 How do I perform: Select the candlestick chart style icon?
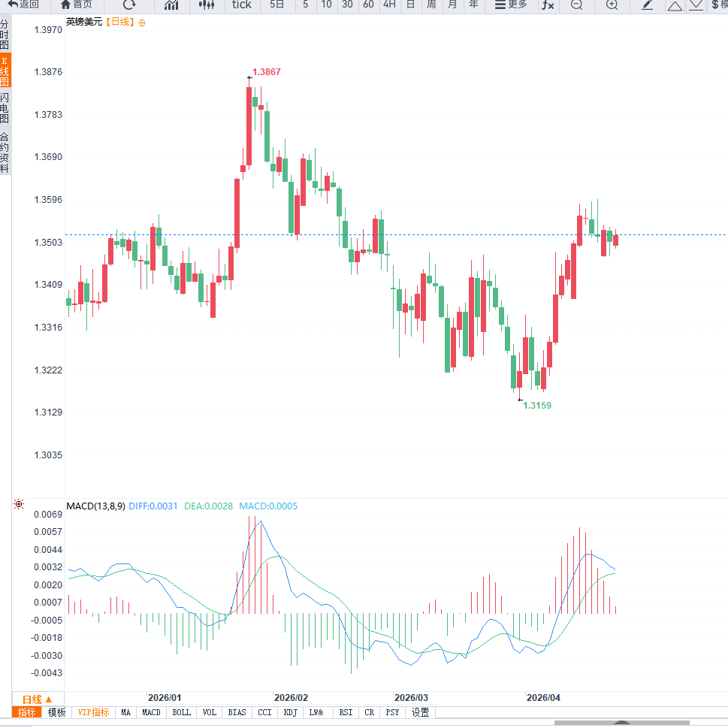pos(207,5)
